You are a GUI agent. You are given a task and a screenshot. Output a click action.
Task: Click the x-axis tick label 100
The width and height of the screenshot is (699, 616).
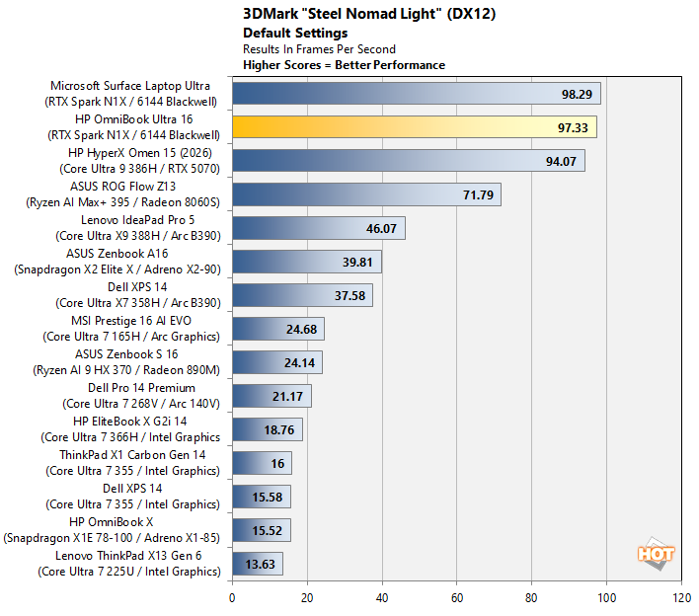click(x=607, y=597)
